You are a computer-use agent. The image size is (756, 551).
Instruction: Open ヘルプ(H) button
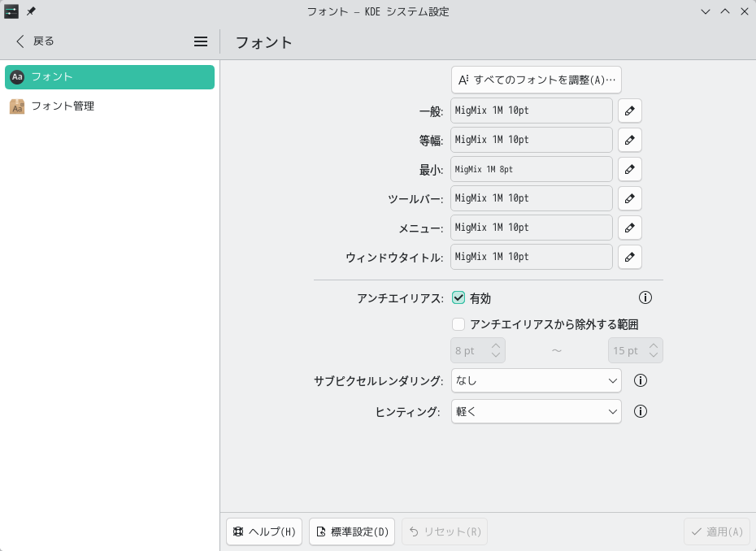pos(264,531)
